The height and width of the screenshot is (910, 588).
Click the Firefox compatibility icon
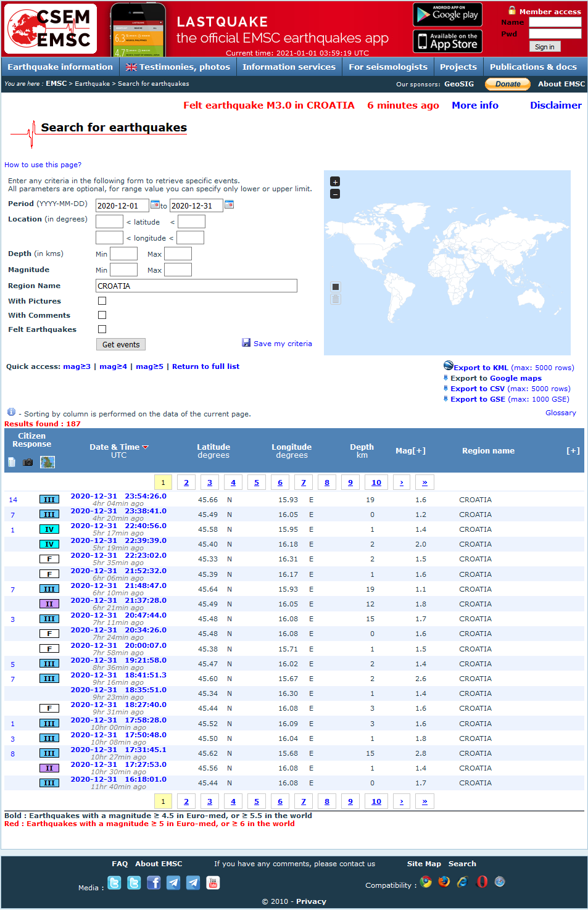(444, 882)
